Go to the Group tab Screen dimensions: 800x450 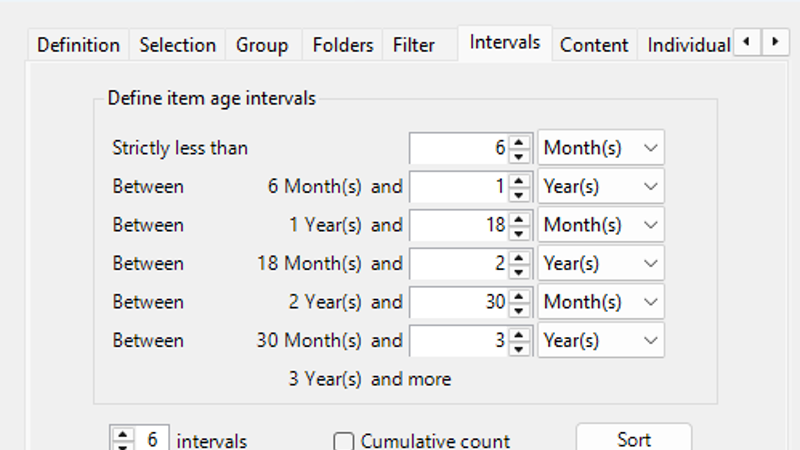point(262,45)
